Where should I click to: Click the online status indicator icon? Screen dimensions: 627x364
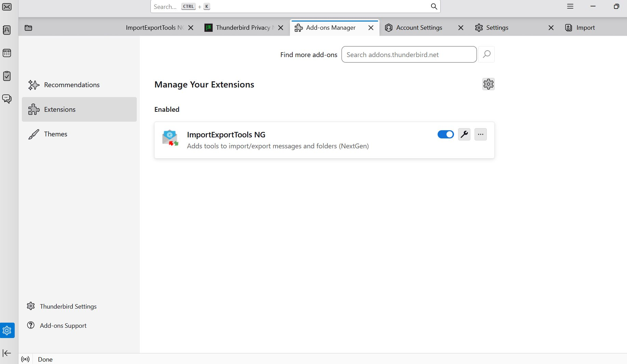point(25,359)
